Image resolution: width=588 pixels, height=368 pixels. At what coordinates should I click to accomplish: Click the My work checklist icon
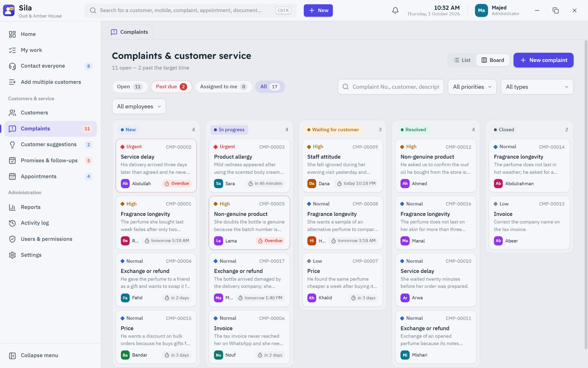tap(12, 50)
